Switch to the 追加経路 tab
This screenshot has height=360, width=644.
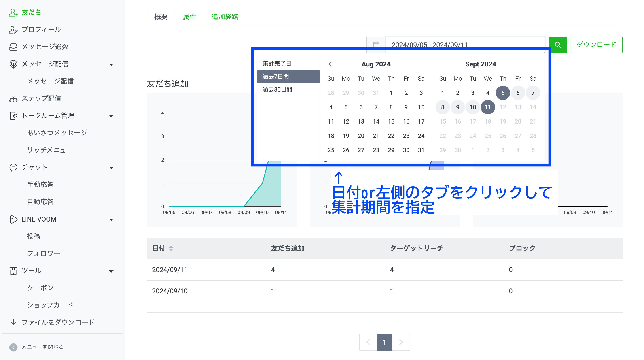[x=225, y=17]
